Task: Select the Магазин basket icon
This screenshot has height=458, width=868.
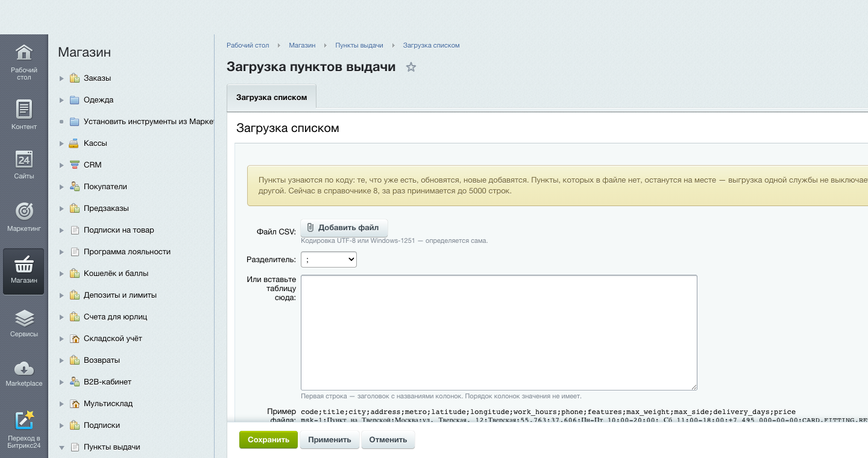Action: (24, 263)
